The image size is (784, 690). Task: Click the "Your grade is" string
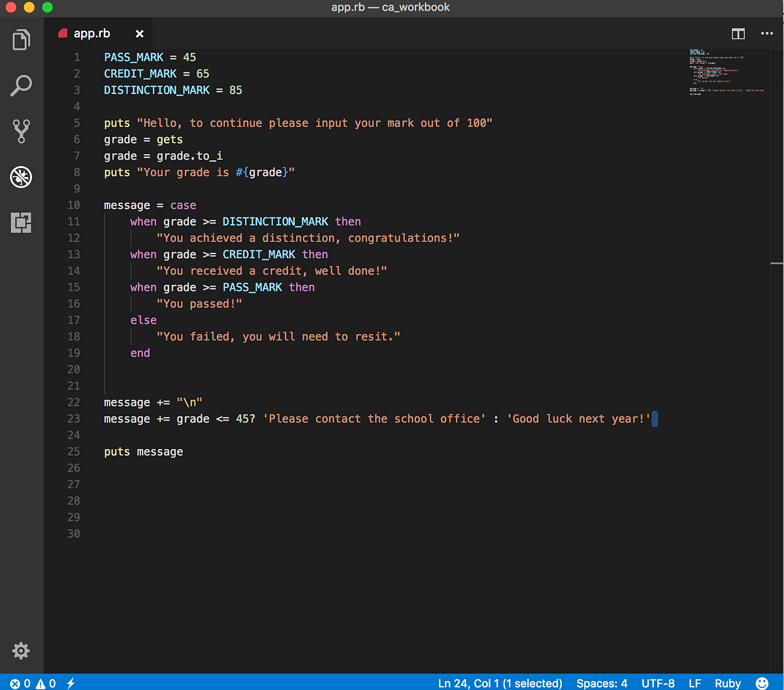[x=216, y=172]
